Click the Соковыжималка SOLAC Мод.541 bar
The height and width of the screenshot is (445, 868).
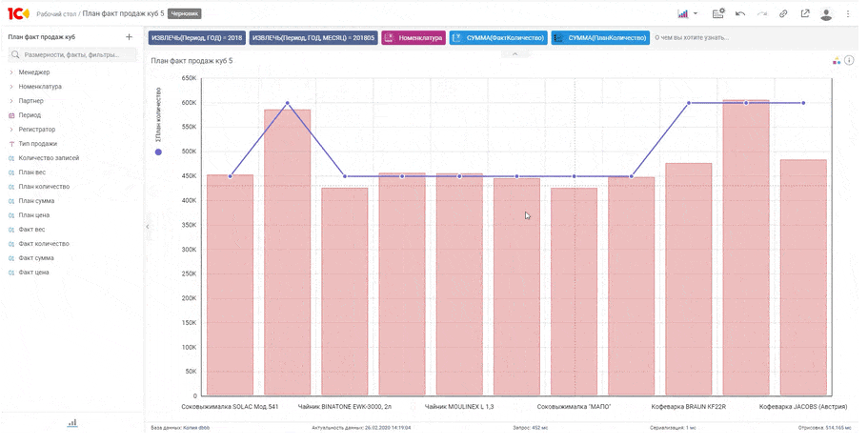click(x=231, y=285)
